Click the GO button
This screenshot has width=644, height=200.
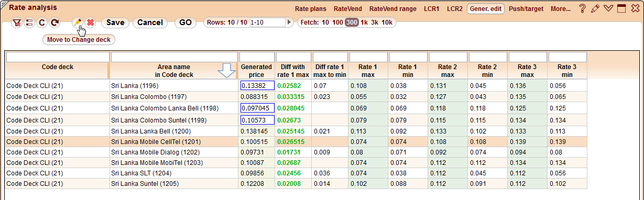[x=185, y=23]
